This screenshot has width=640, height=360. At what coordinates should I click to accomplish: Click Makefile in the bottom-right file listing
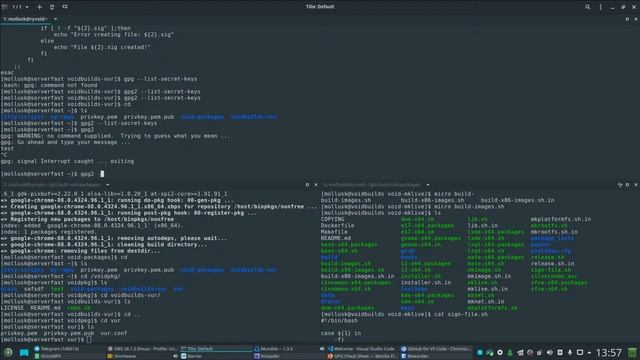(334, 232)
